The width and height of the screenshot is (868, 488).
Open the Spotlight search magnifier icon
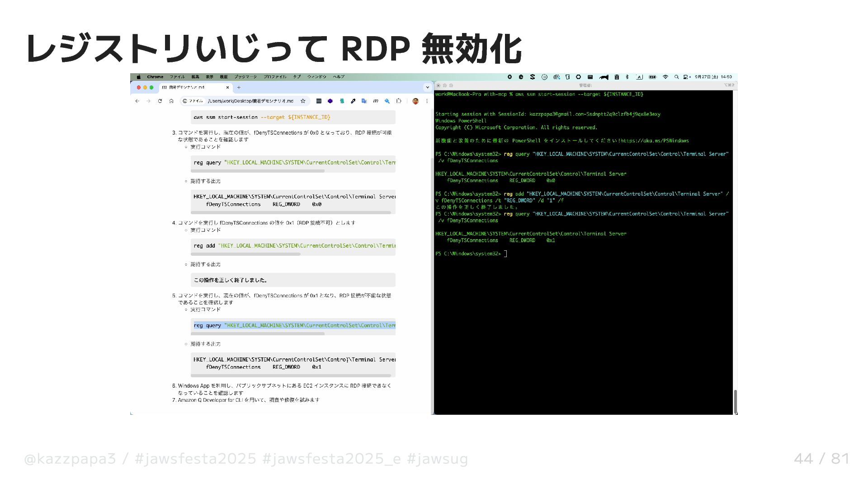point(676,77)
